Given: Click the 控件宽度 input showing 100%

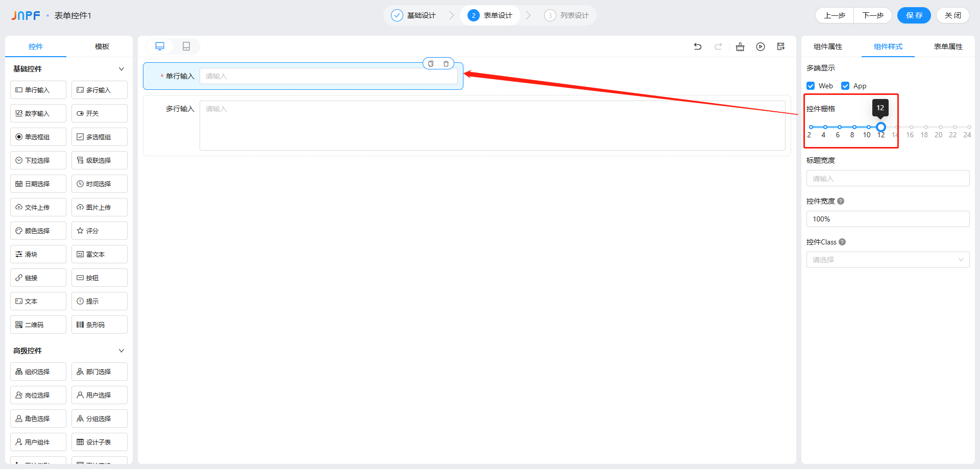Looking at the screenshot, I should pyautogui.click(x=888, y=219).
